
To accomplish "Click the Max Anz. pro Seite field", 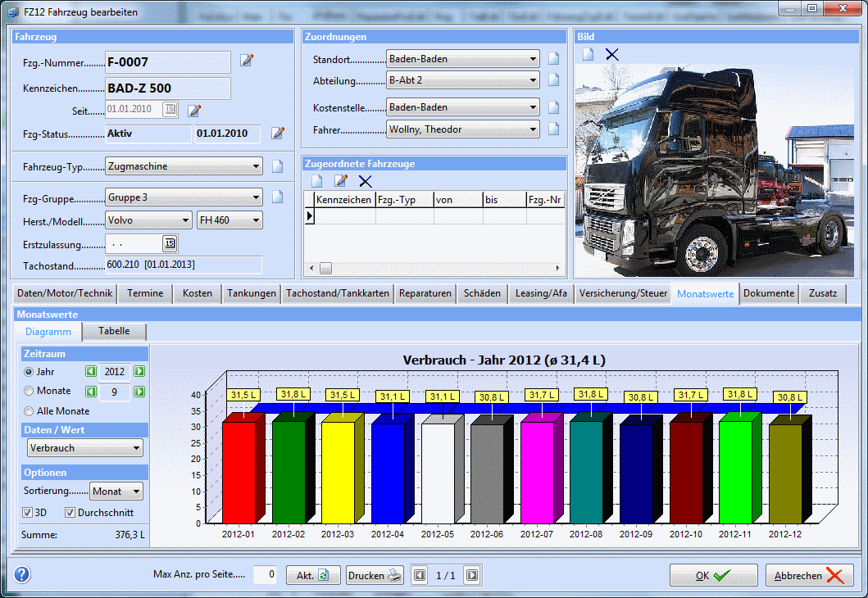I will tap(266, 575).
